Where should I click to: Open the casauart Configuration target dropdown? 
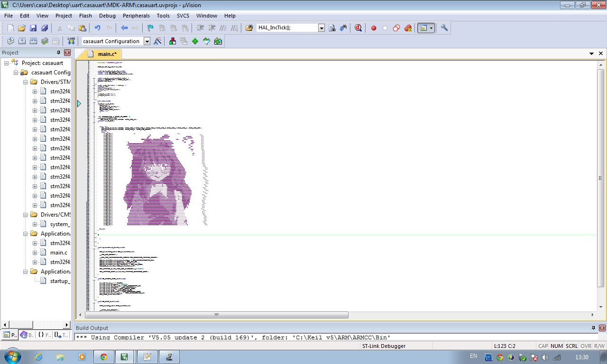(147, 41)
